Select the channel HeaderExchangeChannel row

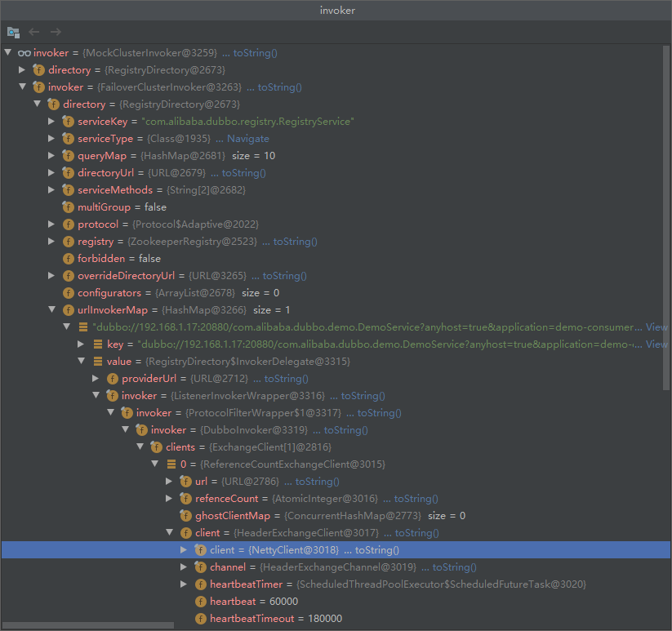(x=336, y=567)
